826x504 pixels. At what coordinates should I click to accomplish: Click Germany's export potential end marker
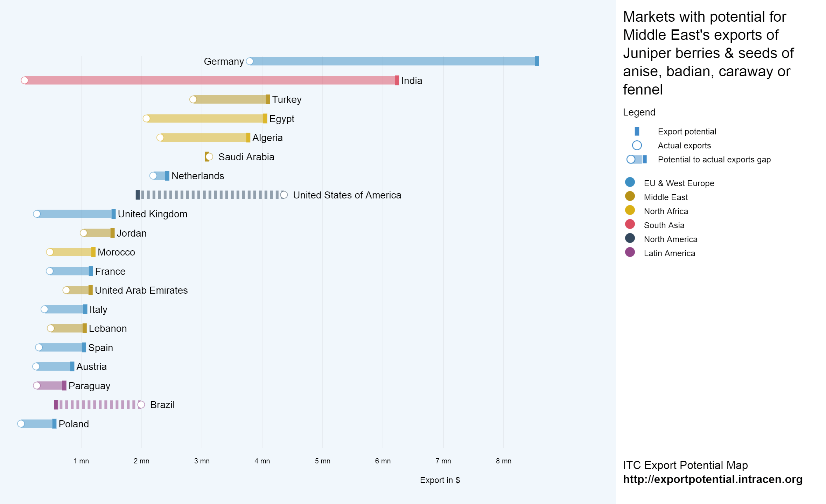coord(537,61)
